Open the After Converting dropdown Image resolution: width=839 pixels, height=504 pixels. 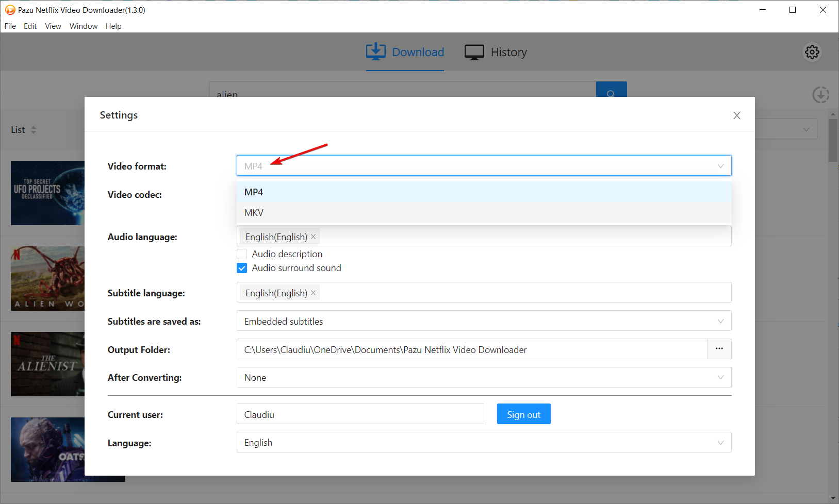click(483, 377)
